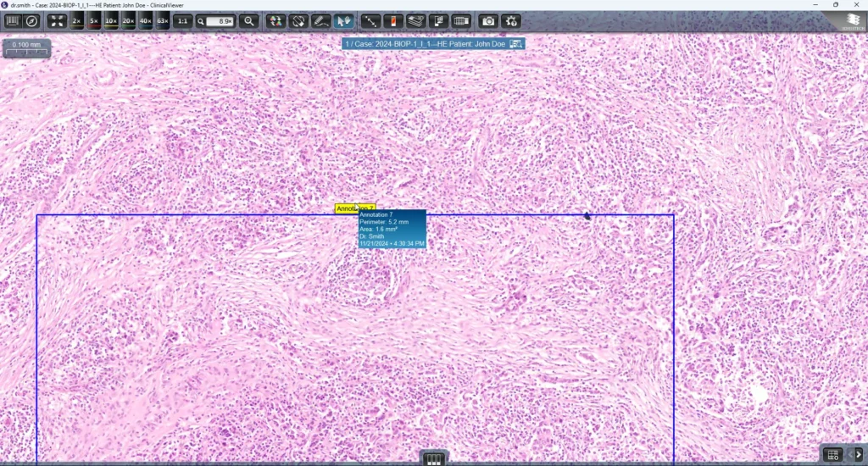This screenshot has height=466, width=868.
Task: Click the vendor logo at top right
Action: 853,21
